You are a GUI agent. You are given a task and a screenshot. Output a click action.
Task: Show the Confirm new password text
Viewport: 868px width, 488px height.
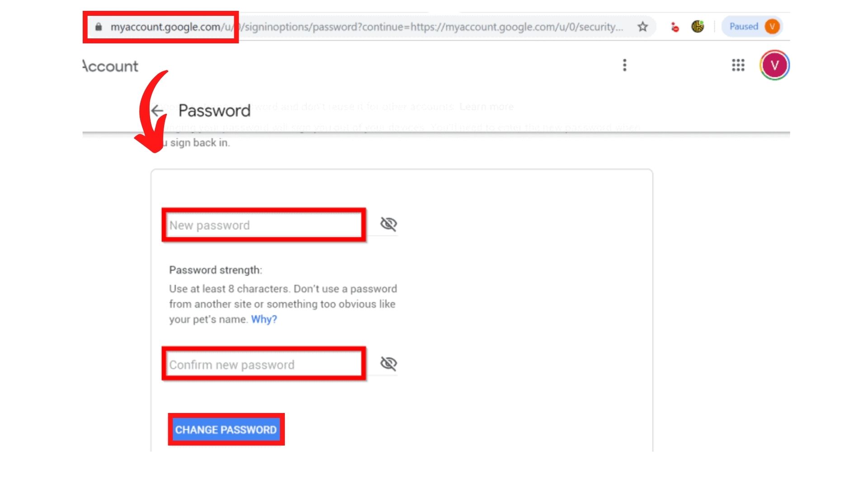388,363
